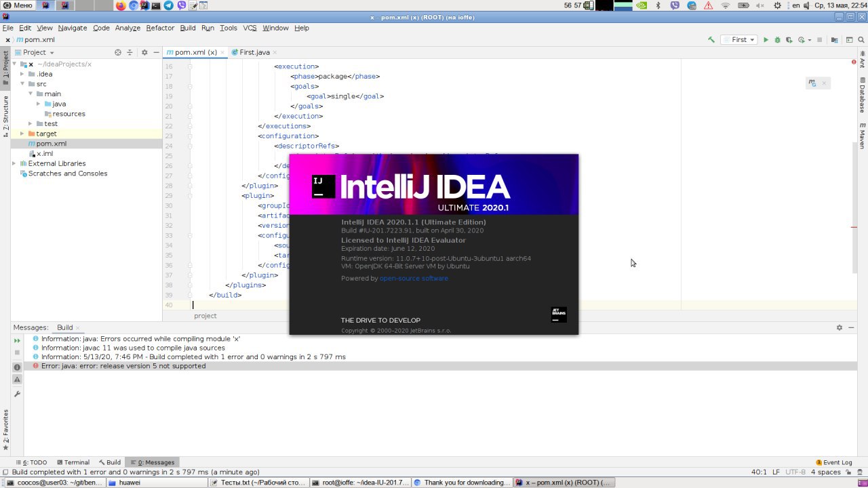Click the Viber tray icon
The width and height of the screenshot is (868, 488).
pyautogui.click(x=674, y=5)
